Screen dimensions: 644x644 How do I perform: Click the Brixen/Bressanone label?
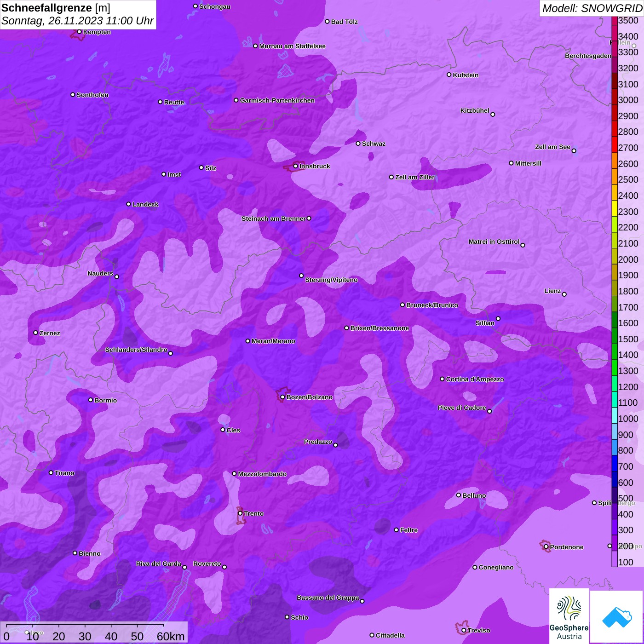click(379, 328)
